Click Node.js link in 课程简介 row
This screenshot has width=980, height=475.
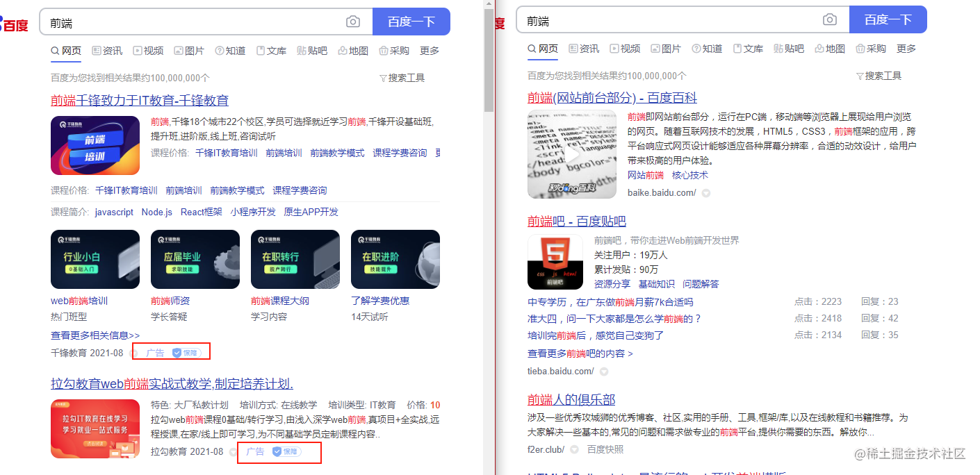click(157, 212)
